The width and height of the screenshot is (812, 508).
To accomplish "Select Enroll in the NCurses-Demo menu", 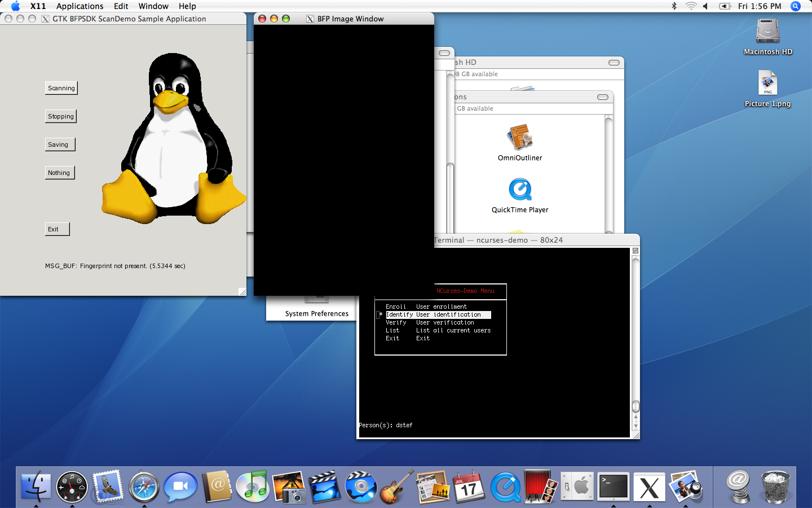I will coord(396,306).
